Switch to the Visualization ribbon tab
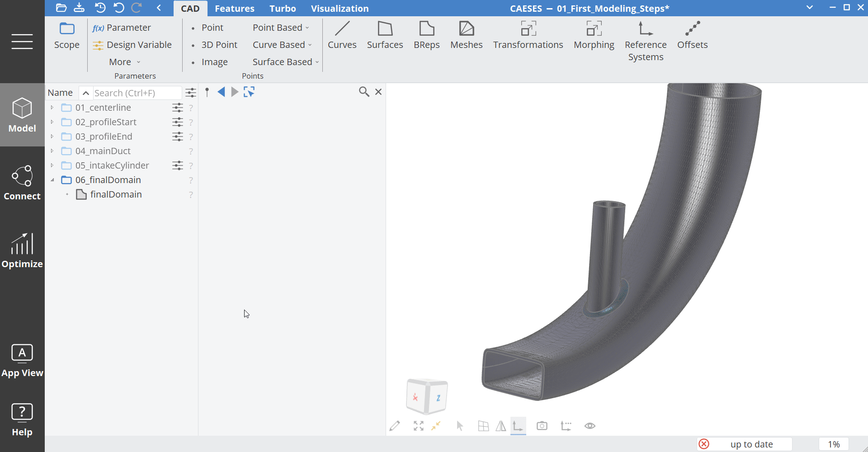This screenshot has height=452, width=868. [340, 9]
